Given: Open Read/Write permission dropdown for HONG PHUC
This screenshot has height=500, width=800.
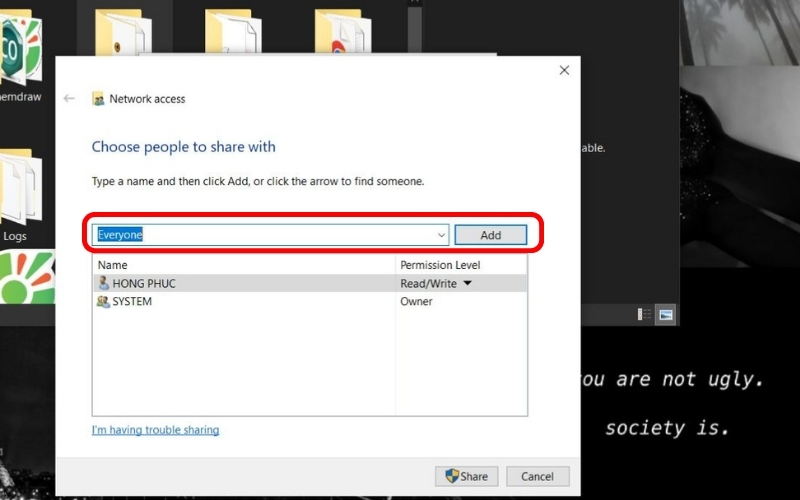Looking at the screenshot, I should (x=467, y=284).
